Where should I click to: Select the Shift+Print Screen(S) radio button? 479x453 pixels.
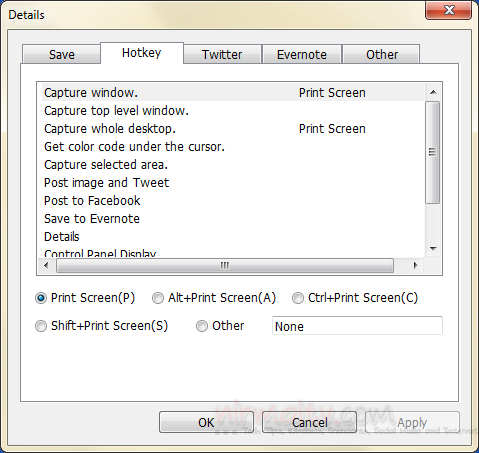41,326
